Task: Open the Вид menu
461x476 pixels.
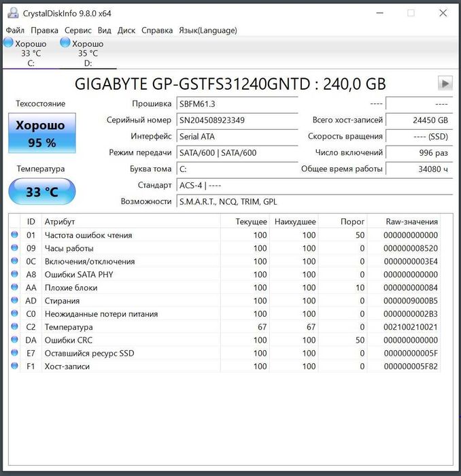Action: (x=105, y=31)
